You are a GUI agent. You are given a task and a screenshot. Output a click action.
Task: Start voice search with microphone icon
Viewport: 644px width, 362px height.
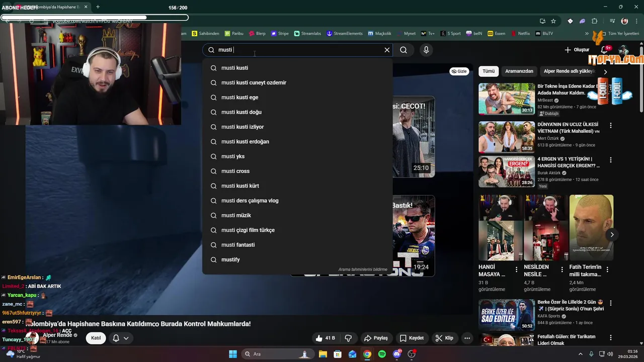pos(426,50)
